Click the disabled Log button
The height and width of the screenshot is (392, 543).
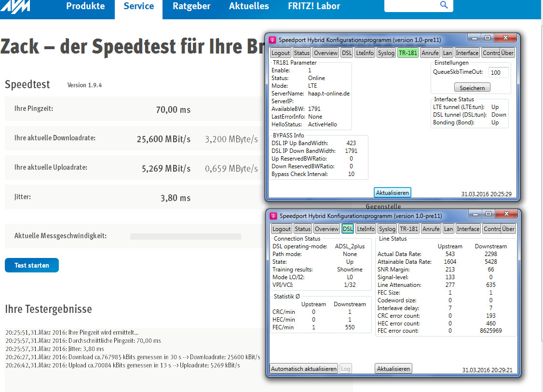point(346,369)
